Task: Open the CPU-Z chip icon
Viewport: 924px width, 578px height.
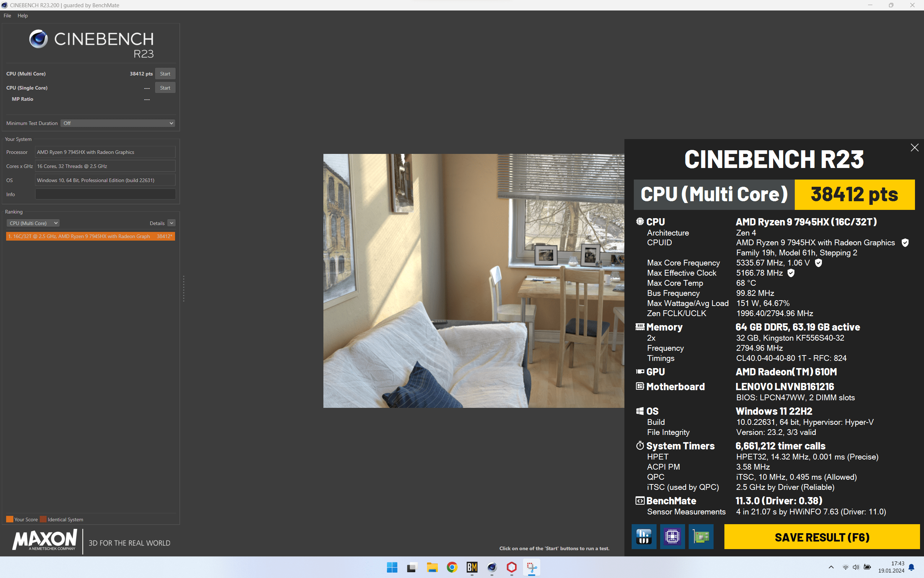Action: click(x=672, y=537)
